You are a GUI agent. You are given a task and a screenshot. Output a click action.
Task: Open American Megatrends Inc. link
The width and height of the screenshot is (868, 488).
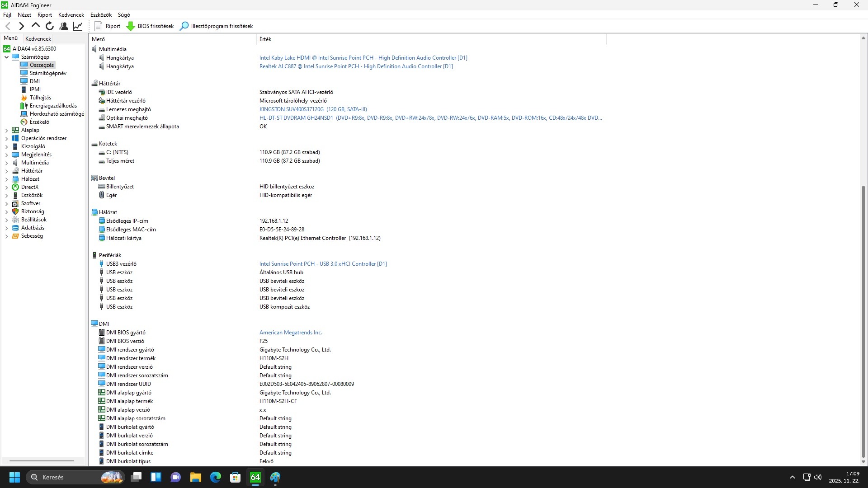[291, 333]
